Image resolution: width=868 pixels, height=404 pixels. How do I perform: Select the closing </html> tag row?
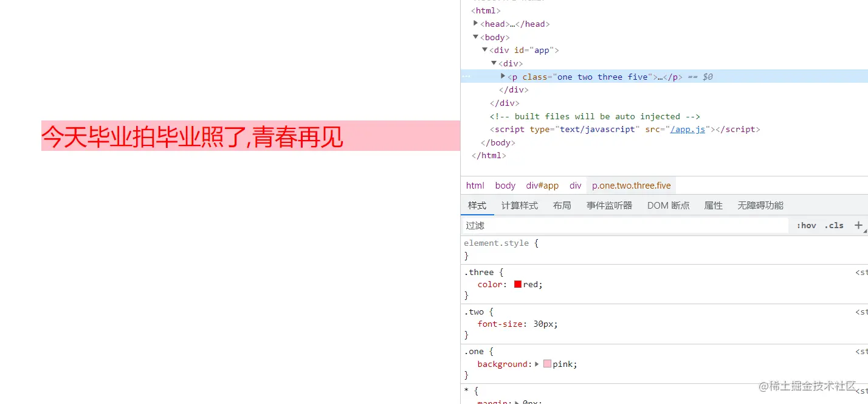pos(489,155)
